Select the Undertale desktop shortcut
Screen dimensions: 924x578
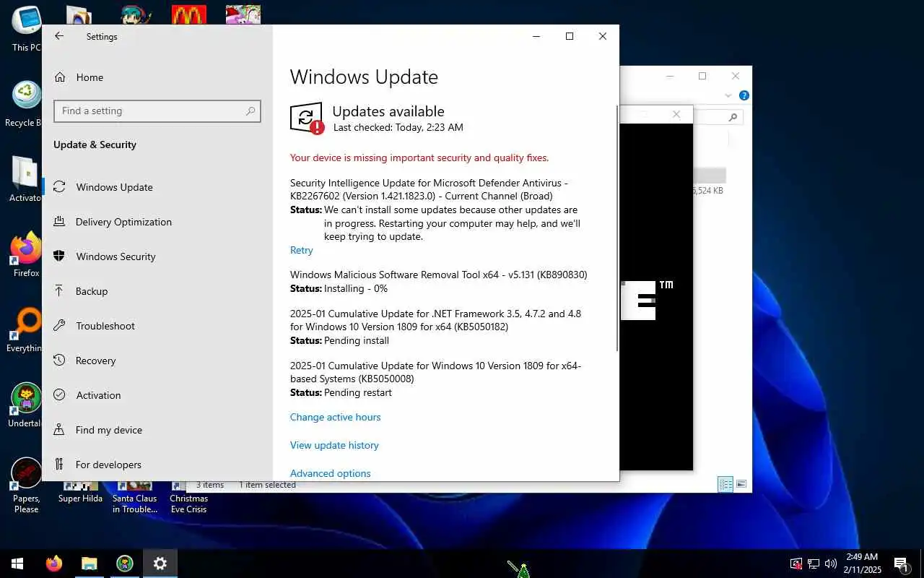pos(26,405)
